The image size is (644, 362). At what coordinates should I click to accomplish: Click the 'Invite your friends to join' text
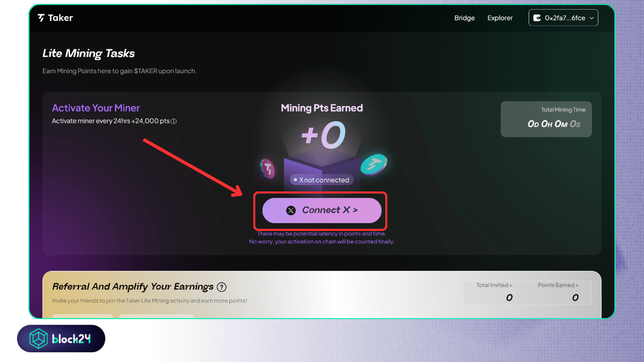[x=150, y=301]
